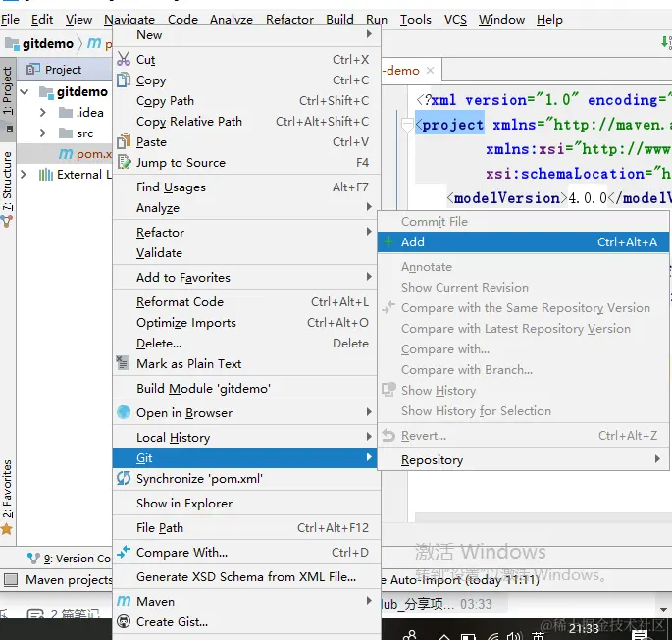
Task: Expand Repository submenu arrow
Action: [x=657, y=459]
